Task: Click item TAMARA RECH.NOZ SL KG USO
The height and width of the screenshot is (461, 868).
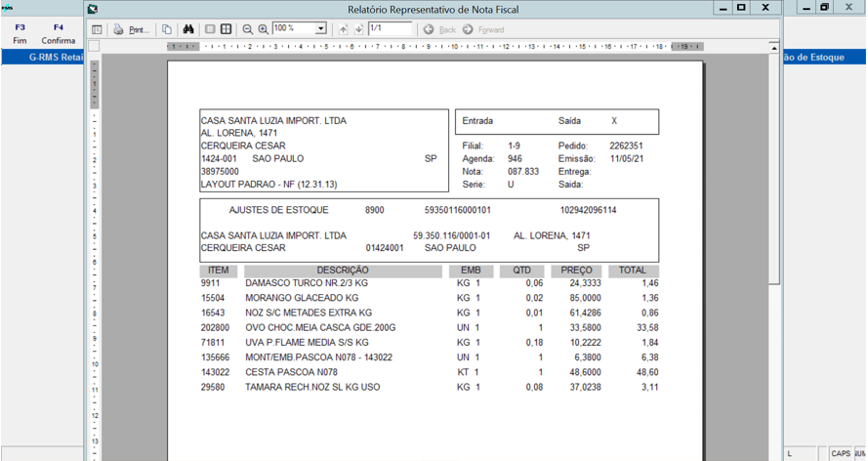Action: 312,388
